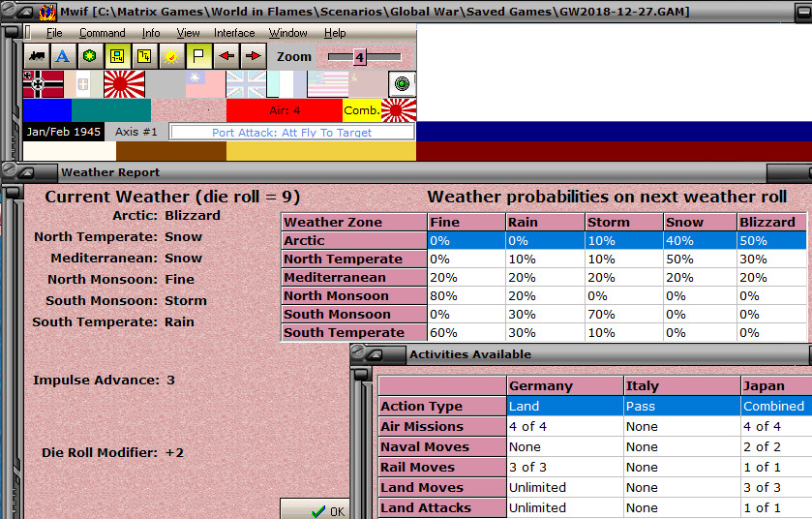Select the North Monsoon weather zone row
Screen dimensions: 812x519
tap(544, 295)
